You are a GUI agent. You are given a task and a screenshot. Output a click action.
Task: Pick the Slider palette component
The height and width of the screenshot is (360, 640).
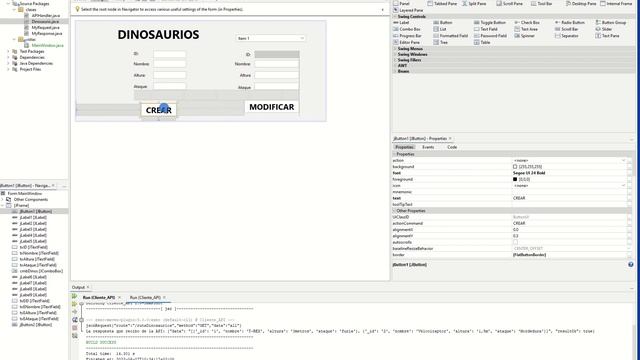coord(604,29)
